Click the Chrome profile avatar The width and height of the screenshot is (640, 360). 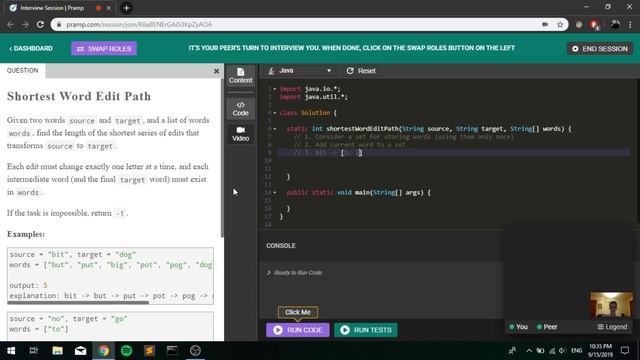[615, 24]
